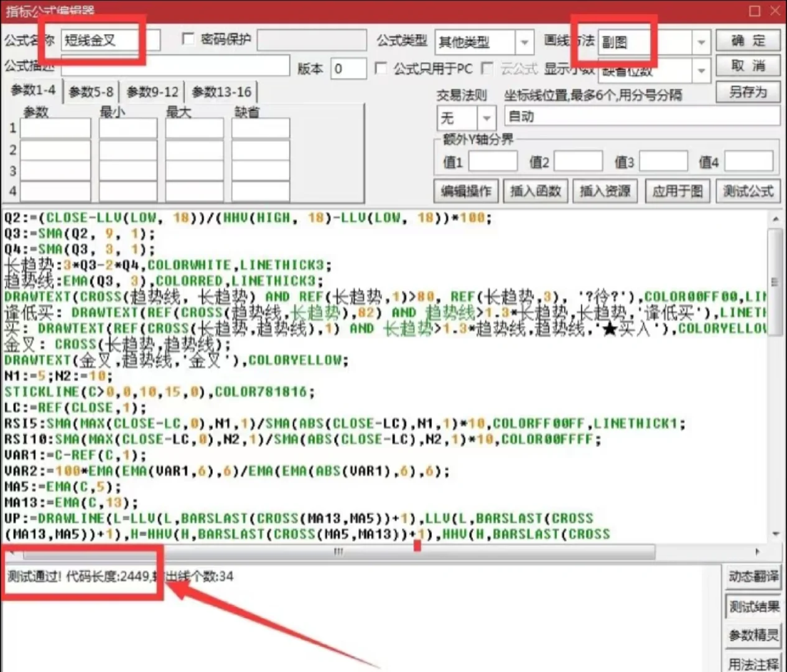Image resolution: width=787 pixels, height=672 pixels.
Task: Switch to the 参数5-8 tab
Action: point(91,91)
